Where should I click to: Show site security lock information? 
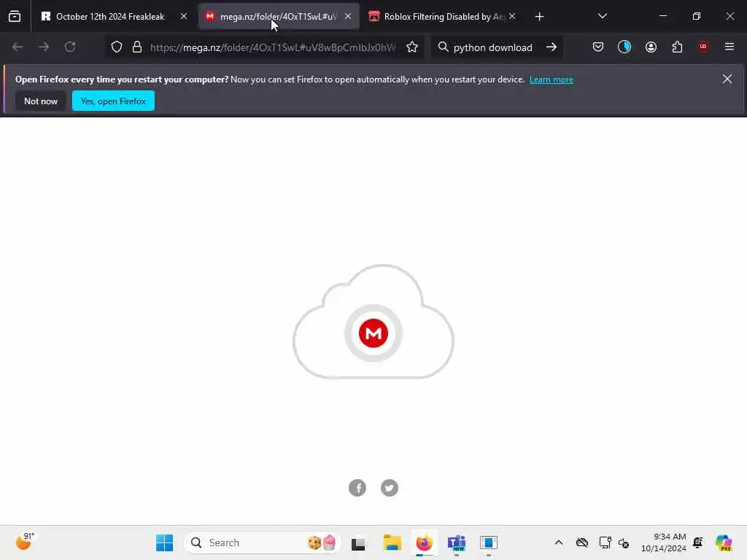[137, 47]
